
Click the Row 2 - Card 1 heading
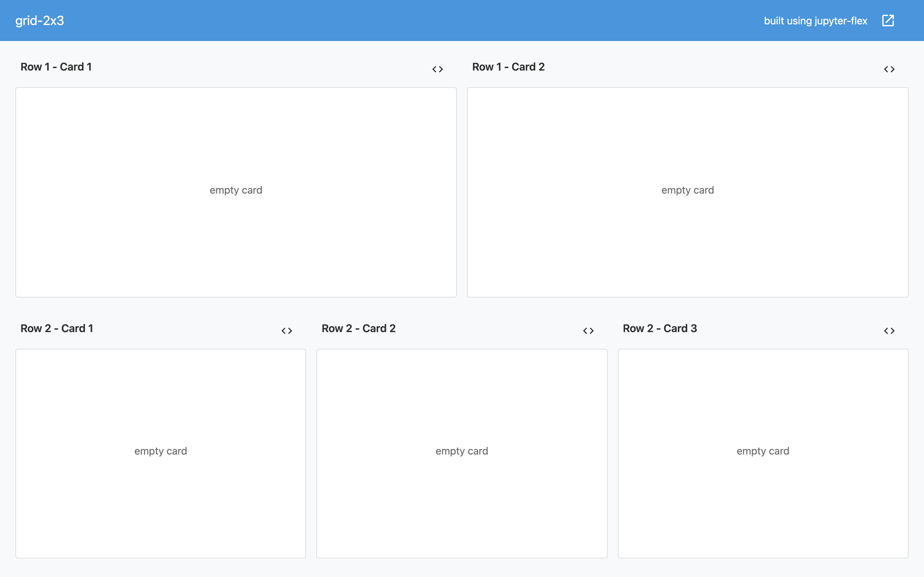tap(57, 328)
